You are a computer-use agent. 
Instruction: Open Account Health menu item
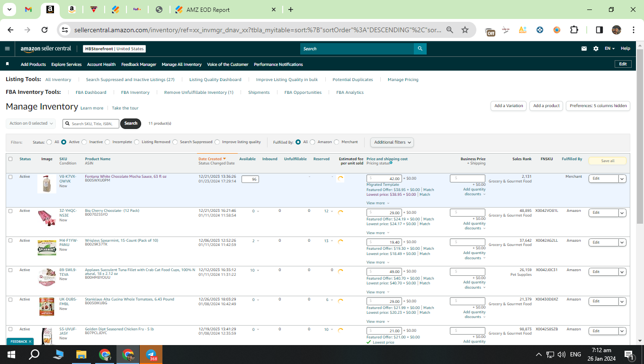(101, 64)
